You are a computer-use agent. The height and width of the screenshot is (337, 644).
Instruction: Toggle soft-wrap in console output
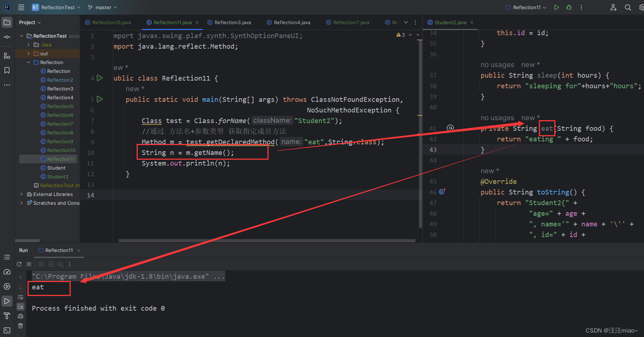click(21, 297)
